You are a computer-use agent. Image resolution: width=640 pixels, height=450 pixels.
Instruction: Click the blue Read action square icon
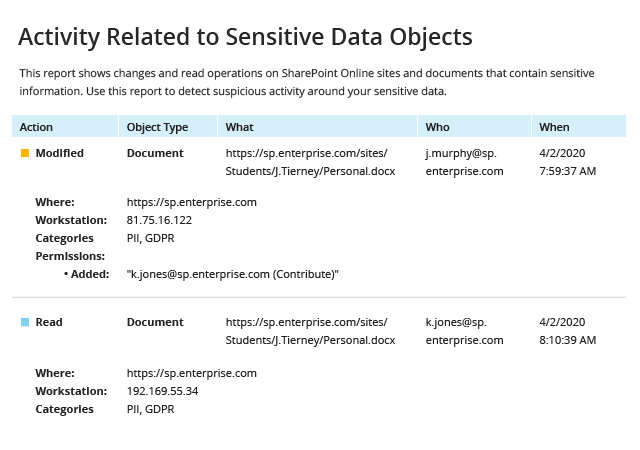[25, 322]
